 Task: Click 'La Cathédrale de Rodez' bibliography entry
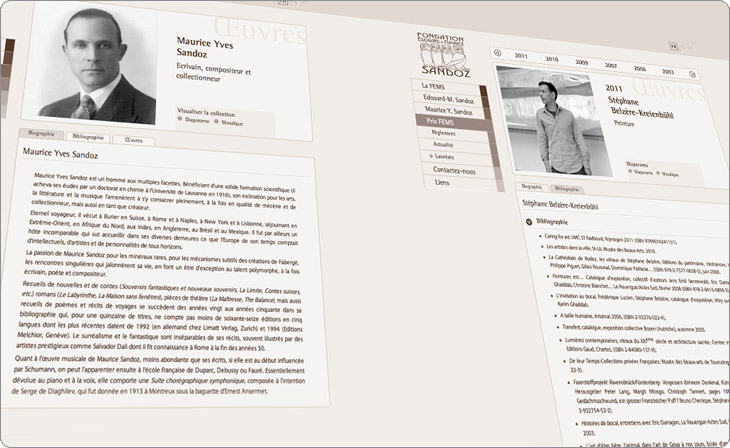(638, 264)
